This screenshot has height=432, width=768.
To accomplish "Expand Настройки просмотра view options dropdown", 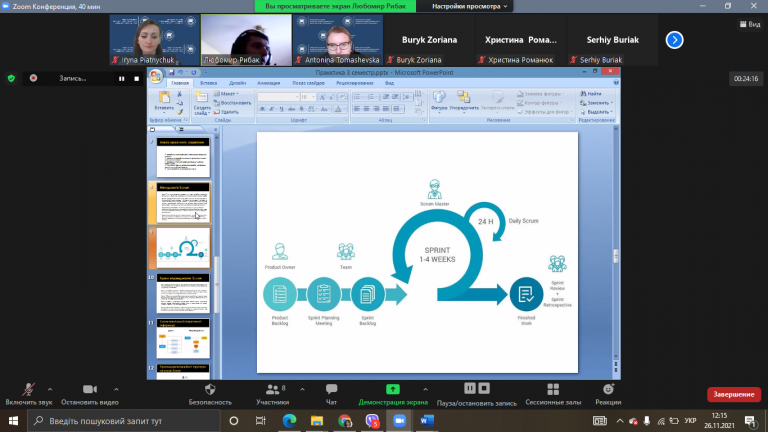I will (470, 6).
